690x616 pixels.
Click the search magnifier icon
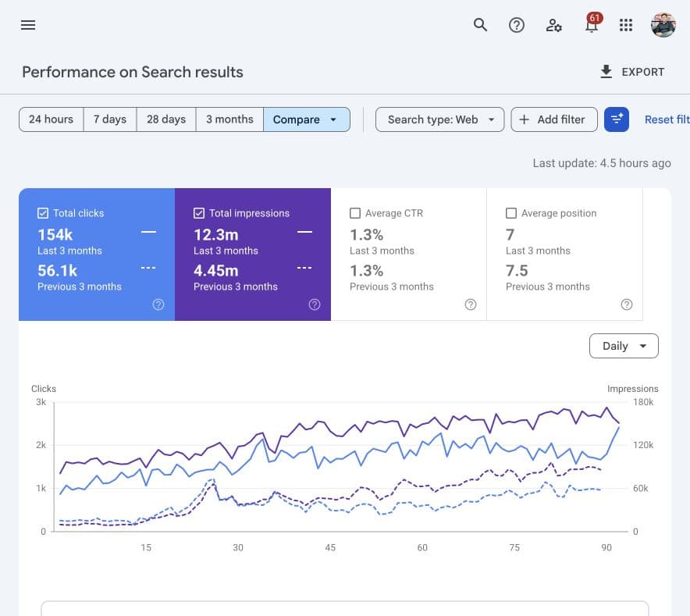[480, 25]
